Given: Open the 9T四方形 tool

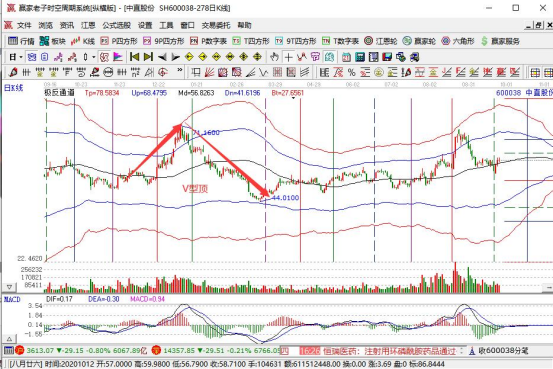Looking at the screenshot, I should (296, 41).
